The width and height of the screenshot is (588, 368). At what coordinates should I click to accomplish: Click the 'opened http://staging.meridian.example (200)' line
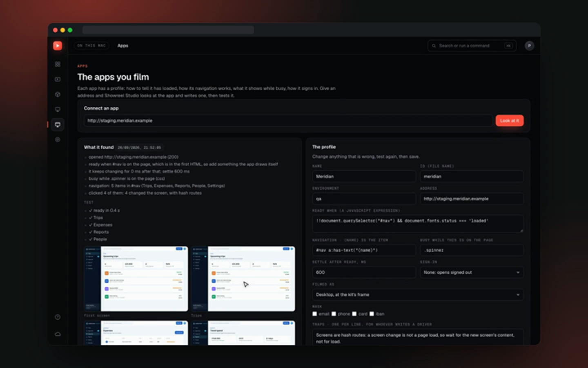tap(134, 157)
